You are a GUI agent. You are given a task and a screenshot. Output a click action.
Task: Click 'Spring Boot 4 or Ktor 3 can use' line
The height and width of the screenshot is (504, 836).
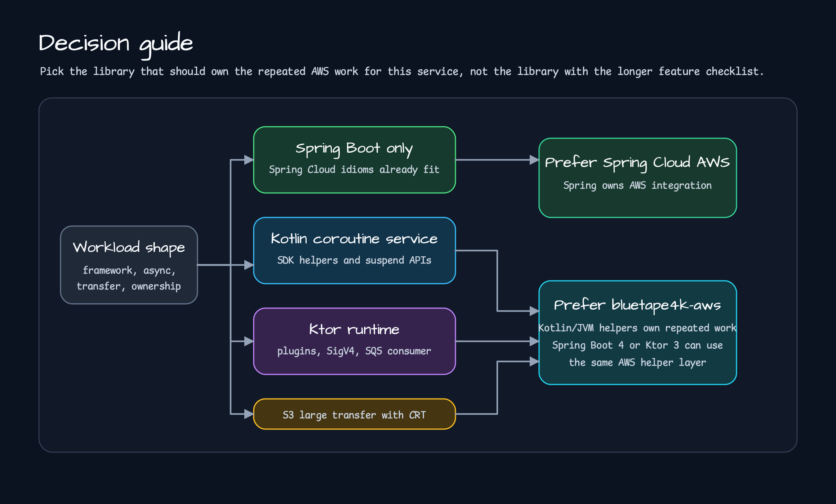637,345
